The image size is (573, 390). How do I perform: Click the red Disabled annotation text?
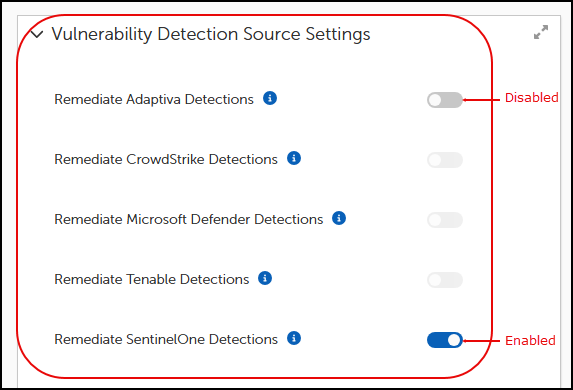(532, 98)
